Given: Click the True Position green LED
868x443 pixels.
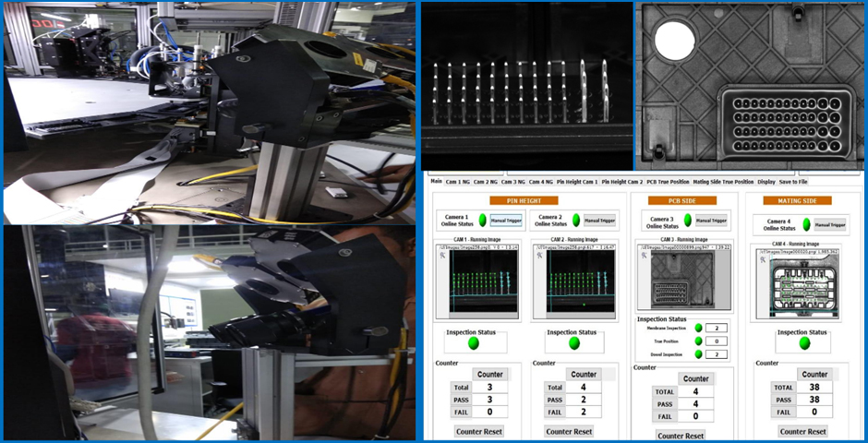Looking at the screenshot, I should pos(699,341).
